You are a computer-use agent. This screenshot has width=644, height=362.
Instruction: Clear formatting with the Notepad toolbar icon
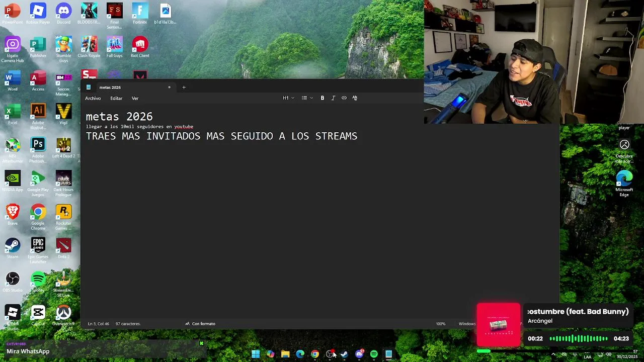(355, 98)
